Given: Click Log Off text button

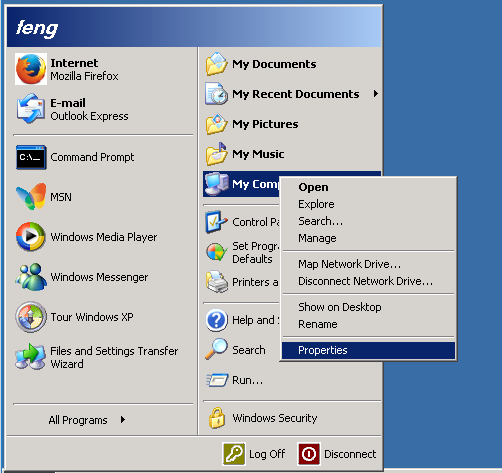Looking at the screenshot, I should tap(267, 454).
